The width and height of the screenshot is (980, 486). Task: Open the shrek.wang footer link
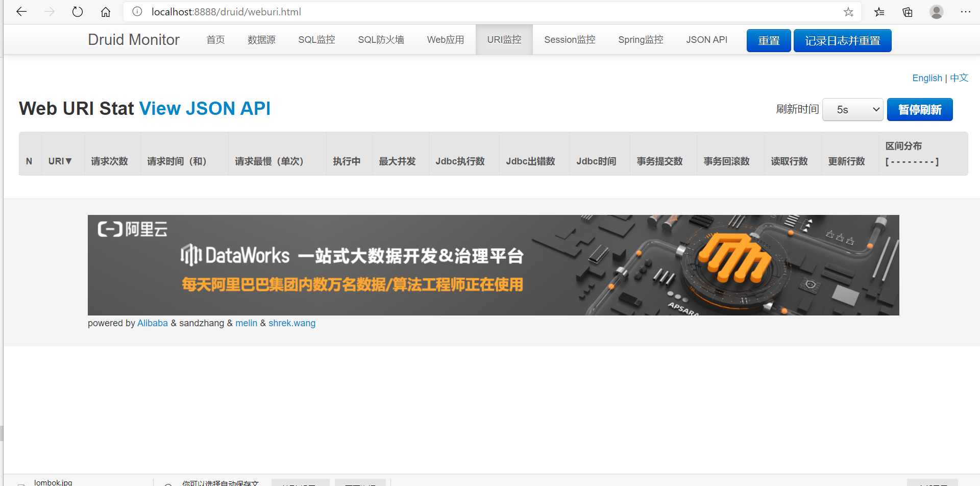click(x=292, y=323)
